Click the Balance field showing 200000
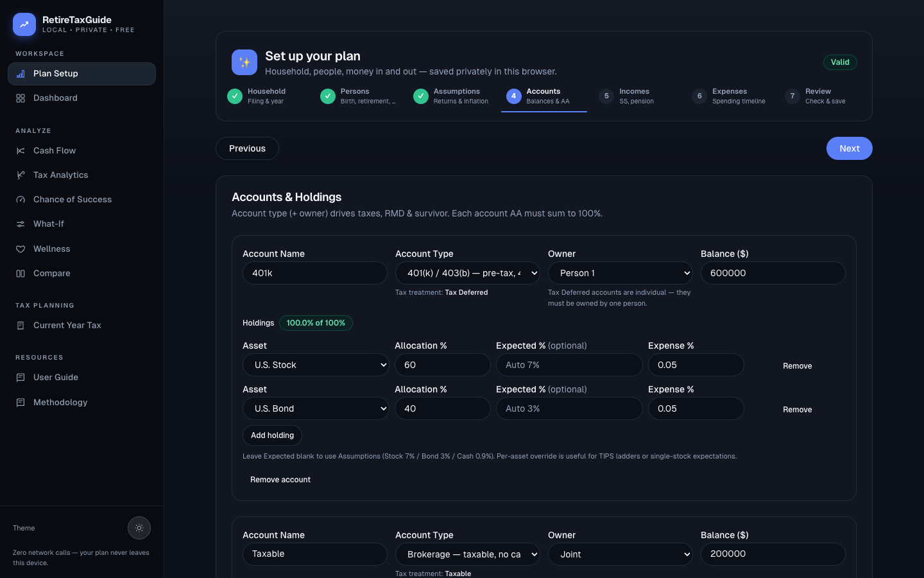 pos(773,554)
